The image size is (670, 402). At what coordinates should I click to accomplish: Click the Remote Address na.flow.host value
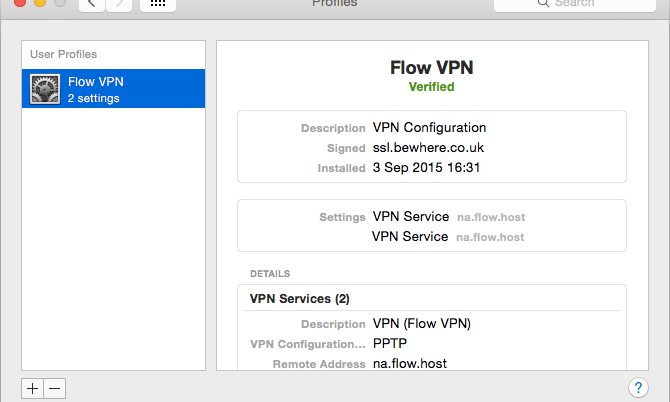[410, 363]
